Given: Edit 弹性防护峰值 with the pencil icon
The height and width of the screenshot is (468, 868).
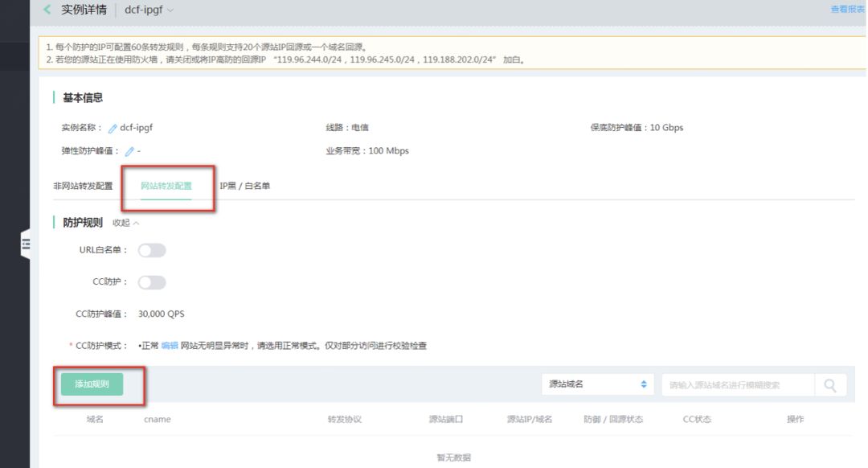Looking at the screenshot, I should pos(129,151).
